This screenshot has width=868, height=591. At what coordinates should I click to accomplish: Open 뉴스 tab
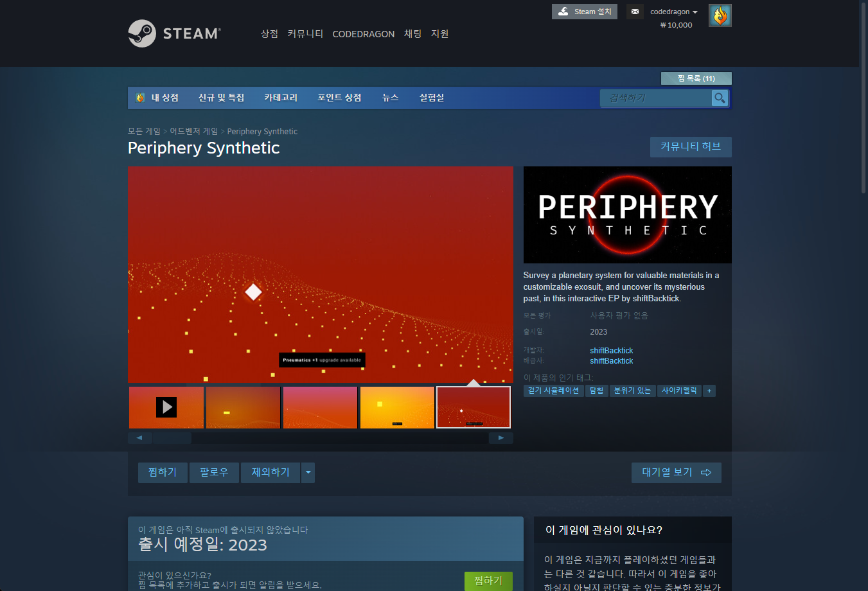[x=390, y=98]
